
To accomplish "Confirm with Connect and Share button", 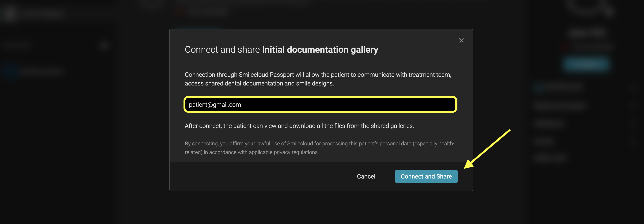I will point(426,176).
